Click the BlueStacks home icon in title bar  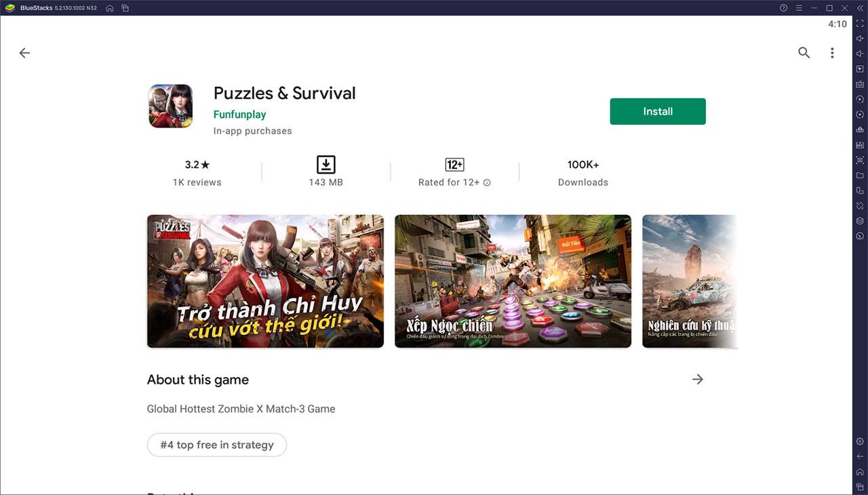tap(110, 8)
